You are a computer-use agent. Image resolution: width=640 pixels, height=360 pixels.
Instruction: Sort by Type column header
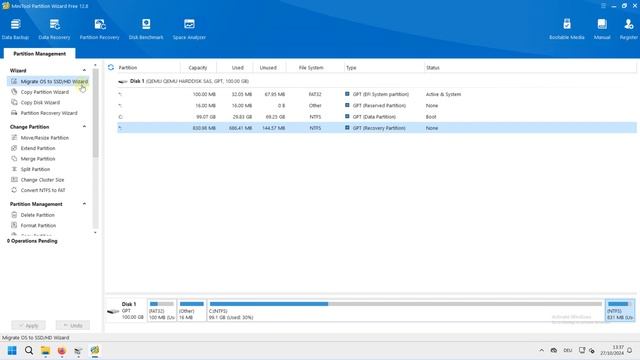(x=351, y=68)
